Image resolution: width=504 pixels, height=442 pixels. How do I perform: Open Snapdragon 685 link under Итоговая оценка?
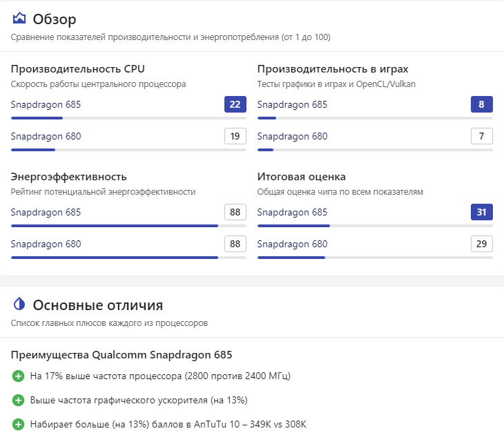point(292,212)
